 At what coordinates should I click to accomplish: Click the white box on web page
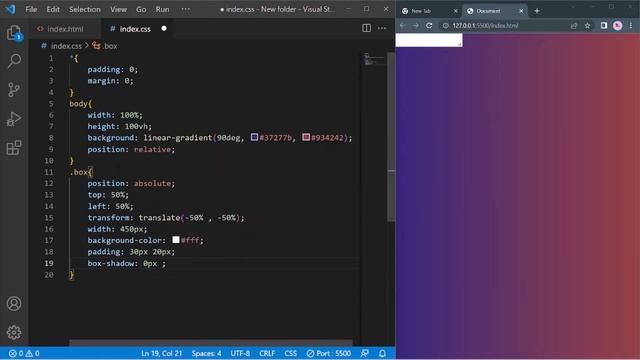(x=429, y=40)
